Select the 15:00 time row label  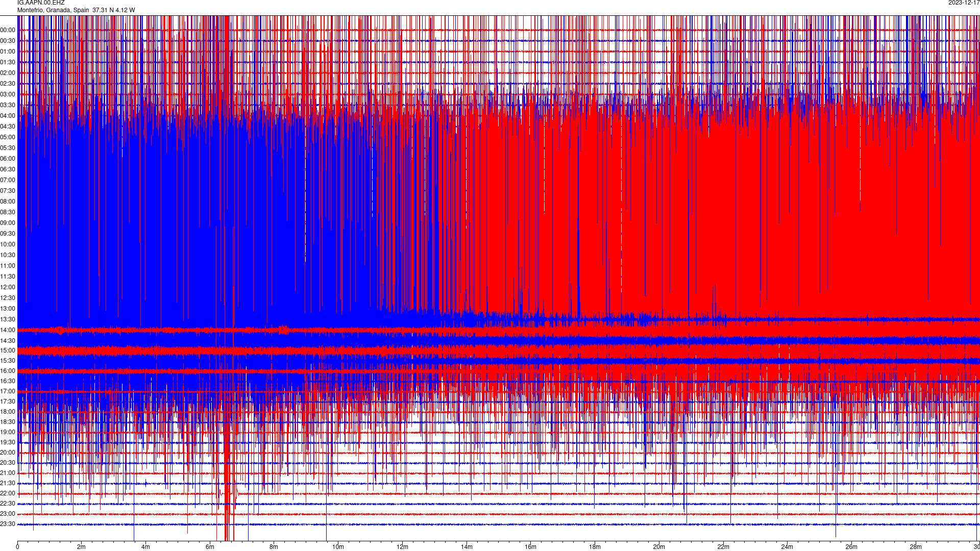coord(8,350)
